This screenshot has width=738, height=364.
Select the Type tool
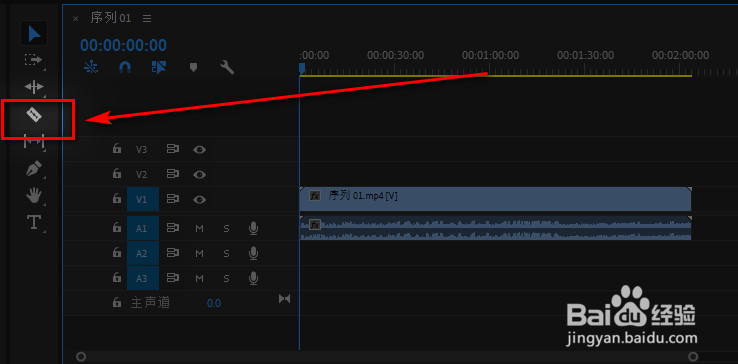point(34,222)
